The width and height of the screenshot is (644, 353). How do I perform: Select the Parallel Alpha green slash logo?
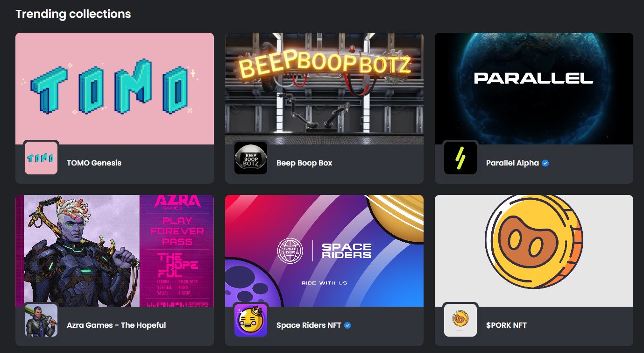click(x=460, y=158)
